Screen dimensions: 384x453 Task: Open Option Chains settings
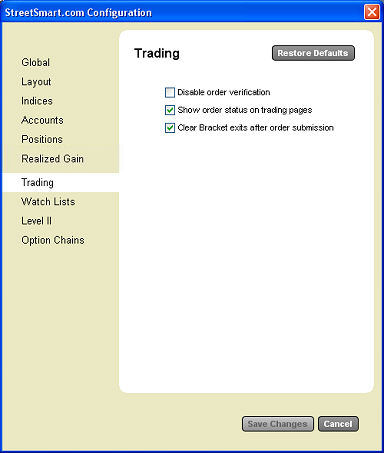pos(53,240)
